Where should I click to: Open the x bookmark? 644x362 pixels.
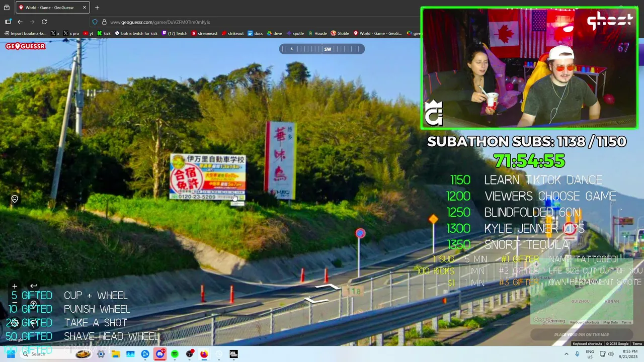tap(55, 34)
